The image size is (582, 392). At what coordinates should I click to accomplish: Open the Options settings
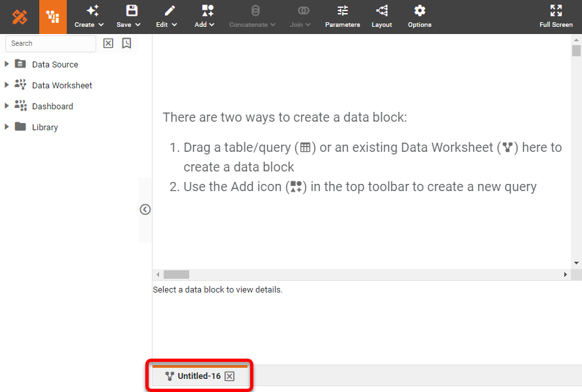[x=419, y=16]
